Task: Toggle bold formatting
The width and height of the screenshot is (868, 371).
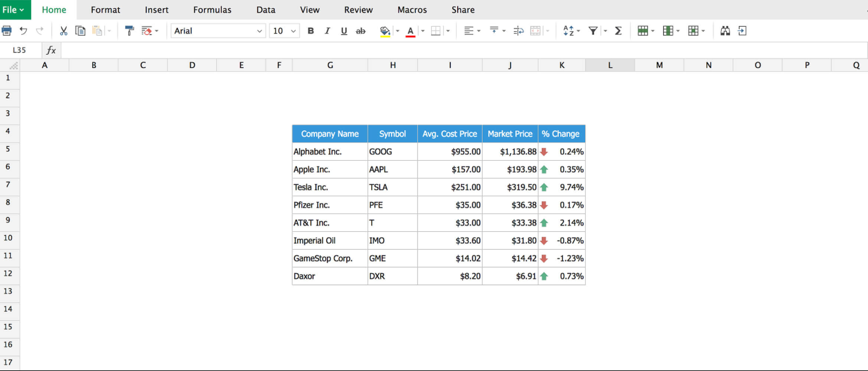Action: (x=310, y=30)
